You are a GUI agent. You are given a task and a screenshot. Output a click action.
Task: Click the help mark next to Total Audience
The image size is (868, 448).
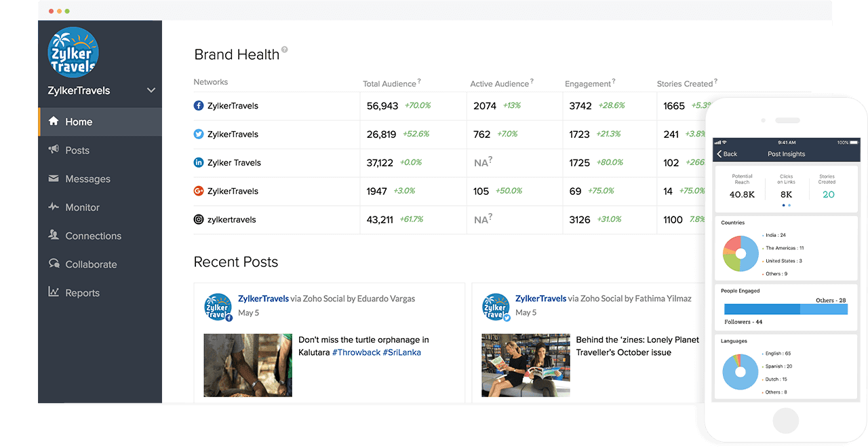(x=419, y=81)
